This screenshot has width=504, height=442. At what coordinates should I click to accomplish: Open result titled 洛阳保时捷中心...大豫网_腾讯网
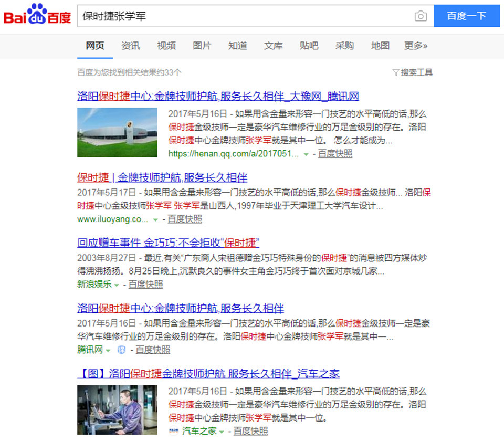pyautogui.click(x=218, y=96)
